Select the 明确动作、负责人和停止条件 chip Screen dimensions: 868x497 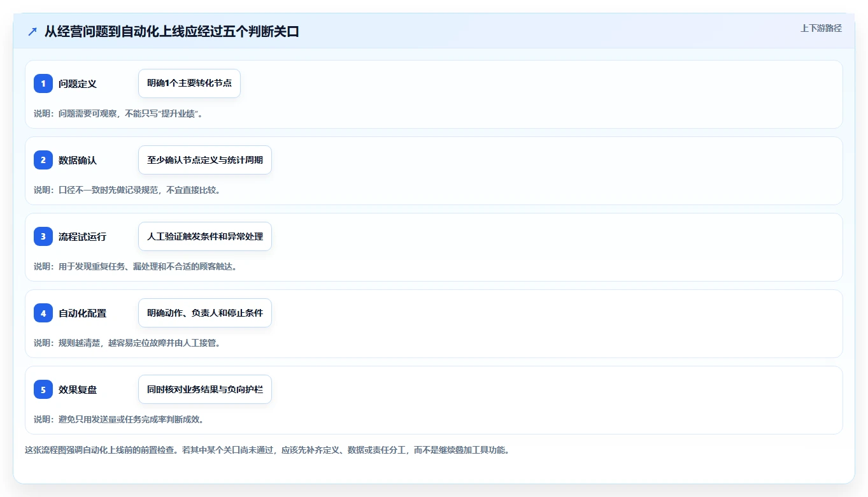(205, 313)
